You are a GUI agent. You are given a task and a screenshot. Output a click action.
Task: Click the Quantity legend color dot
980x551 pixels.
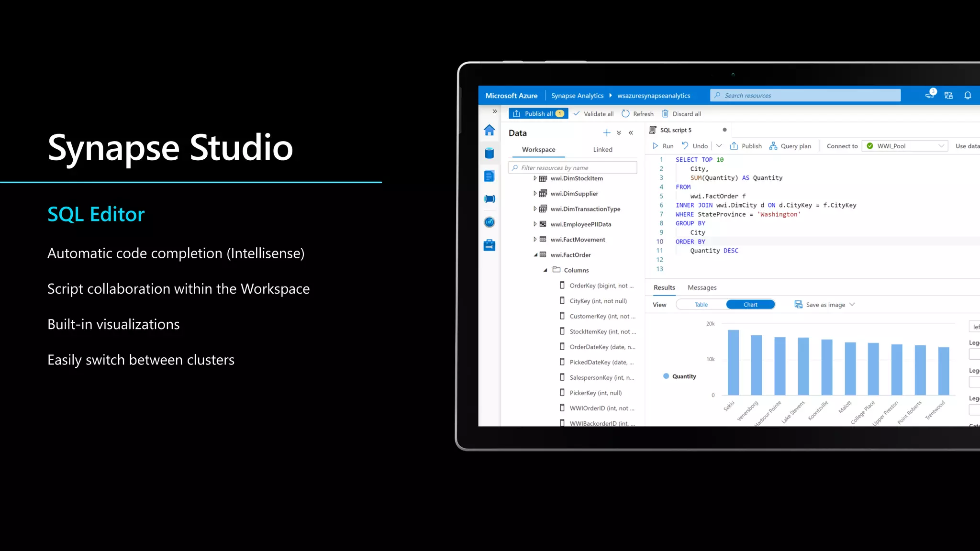point(666,376)
